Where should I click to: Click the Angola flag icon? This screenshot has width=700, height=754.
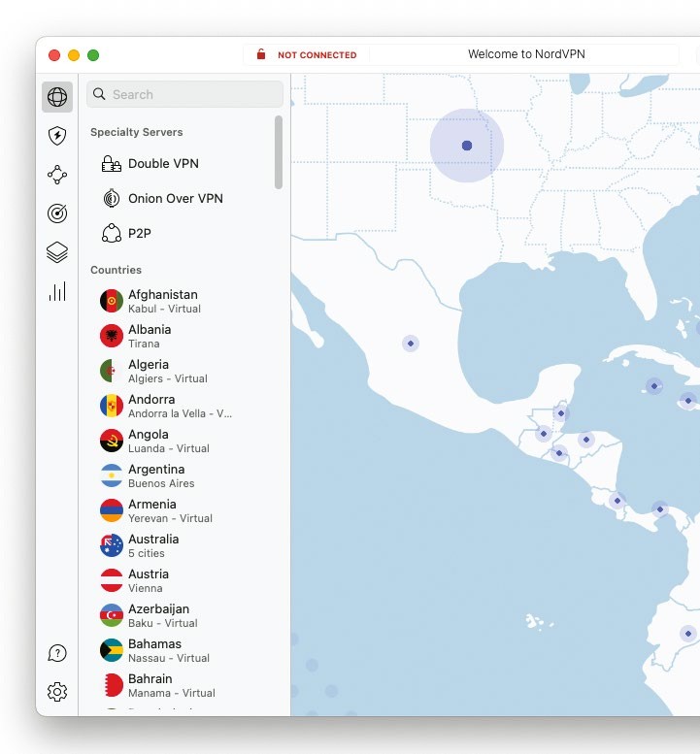(x=112, y=441)
